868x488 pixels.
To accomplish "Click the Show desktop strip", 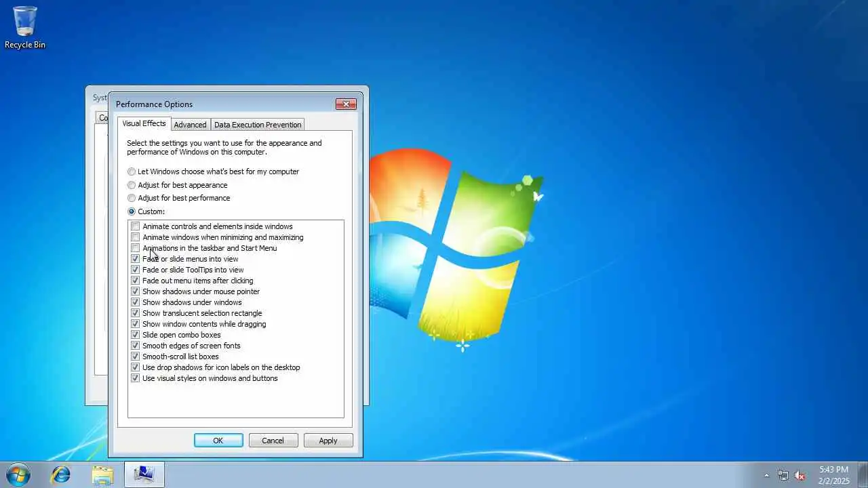I will 862,474.
